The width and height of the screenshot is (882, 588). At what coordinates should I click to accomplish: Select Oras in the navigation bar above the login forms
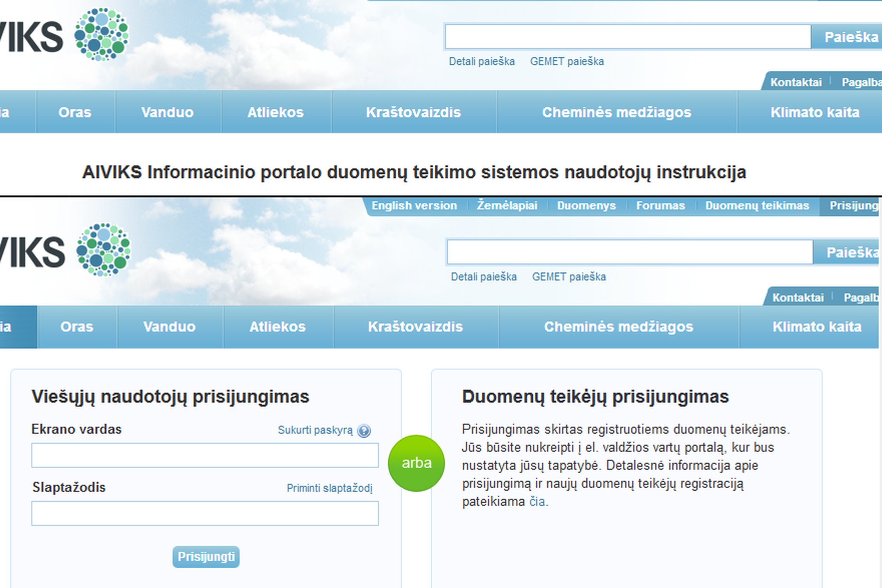point(77,327)
